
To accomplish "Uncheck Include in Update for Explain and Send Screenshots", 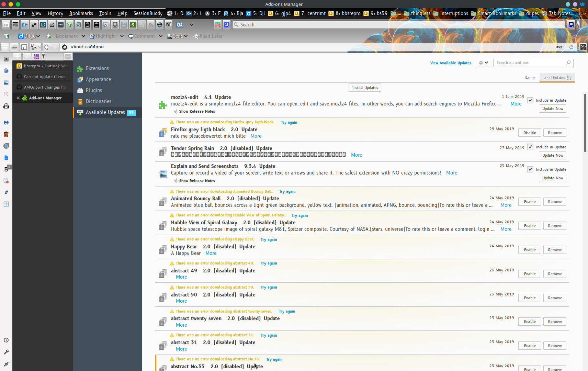I will click(530, 169).
